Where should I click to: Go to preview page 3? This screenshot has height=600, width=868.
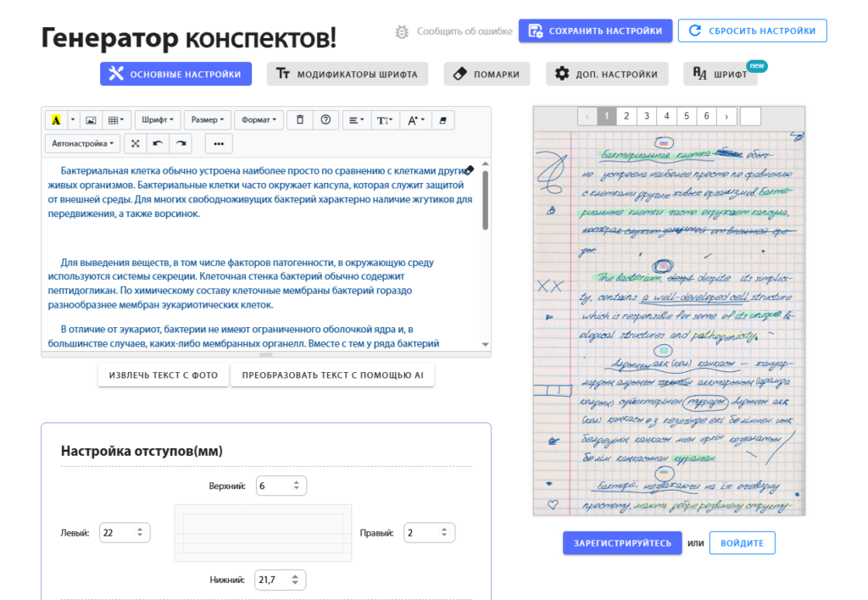click(x=647, y=116)
